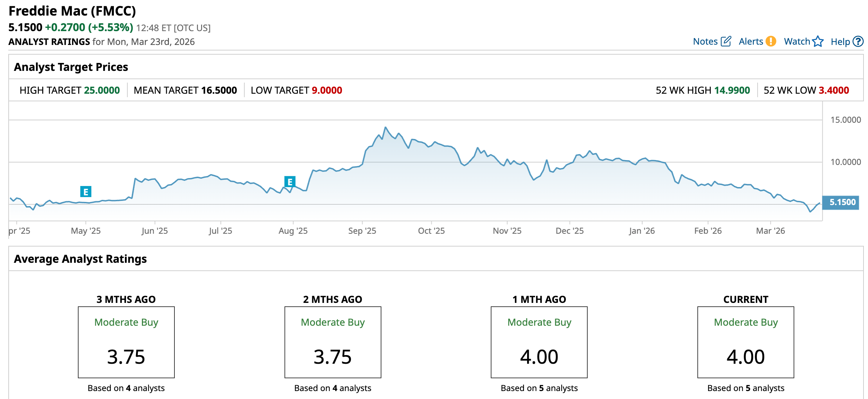Select the 3 MTHS AGO rating box
The image size is (868, 399).
click(x=126, y=342)
